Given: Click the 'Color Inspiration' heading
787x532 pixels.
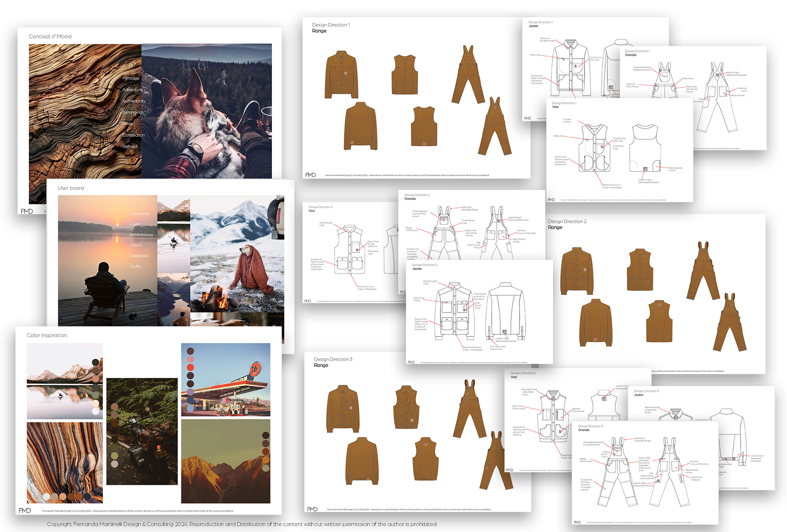Looking at the screenshot, I should click(47, 335).
